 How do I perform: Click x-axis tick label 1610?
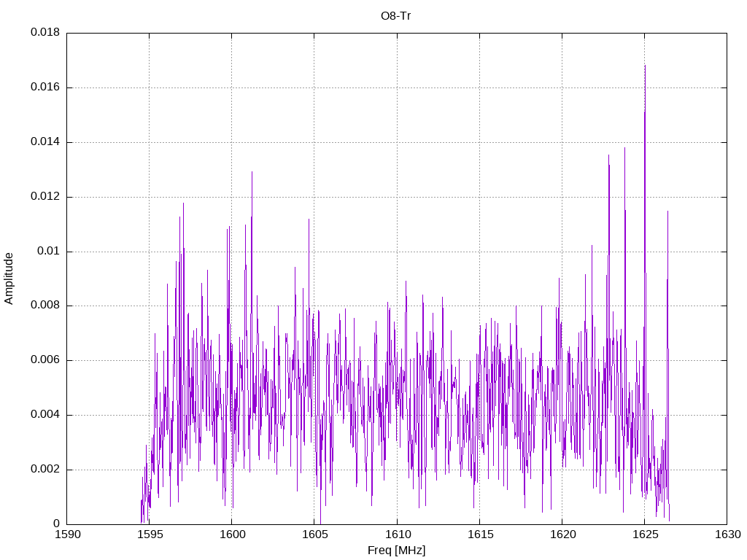tap(398, 534)
